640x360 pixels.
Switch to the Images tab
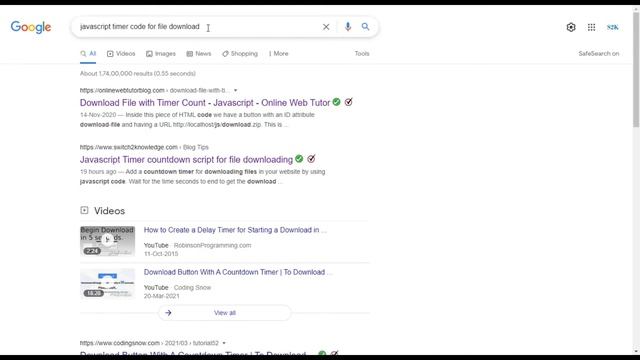coord(161,53)
